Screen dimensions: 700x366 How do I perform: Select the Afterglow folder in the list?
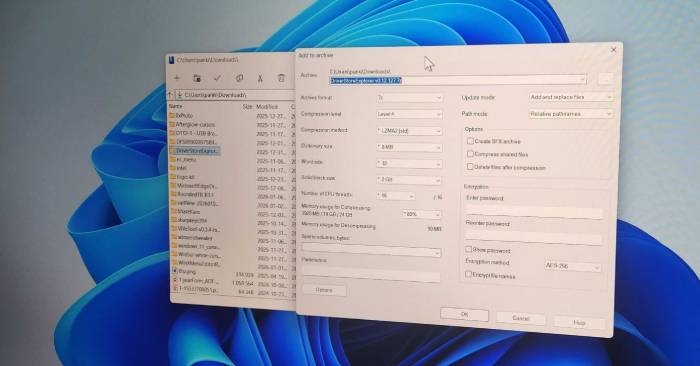pyautogui.click(x=192, y=124)
